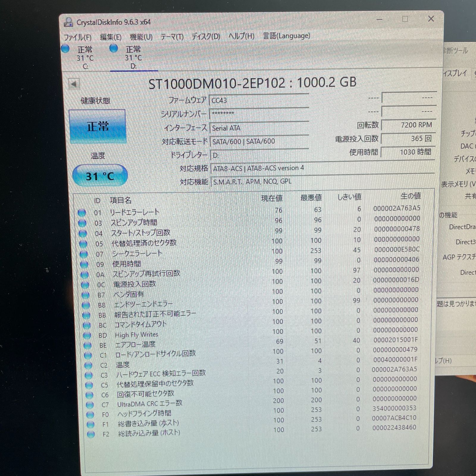Open the ファイル(F) menu
Viewport: 476px width, 476px height.
click(78, 37)
